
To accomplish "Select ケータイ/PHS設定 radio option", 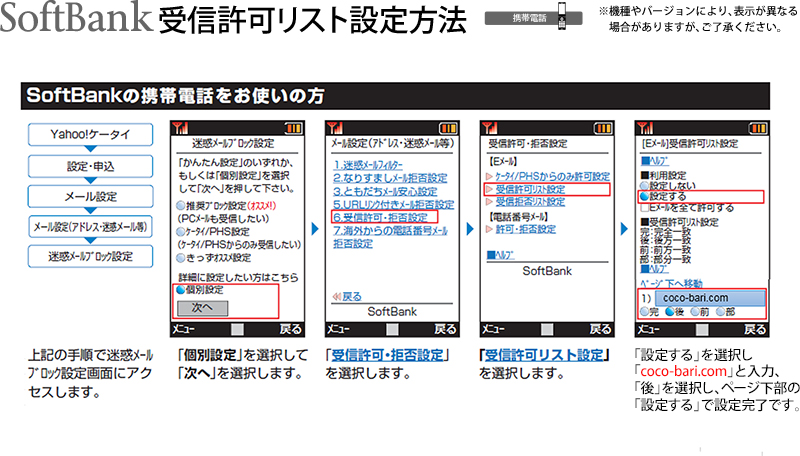I will coord(181,232).
